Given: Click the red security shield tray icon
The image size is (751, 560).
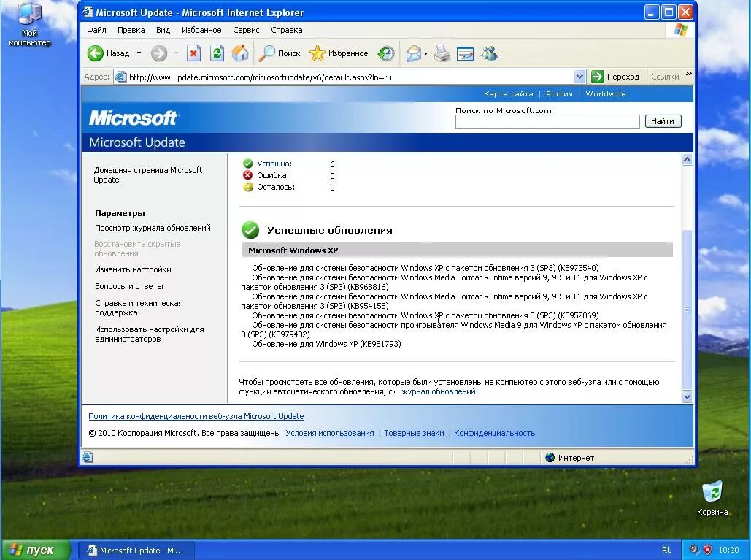Looking at the screenshot, I should [707, 550].
